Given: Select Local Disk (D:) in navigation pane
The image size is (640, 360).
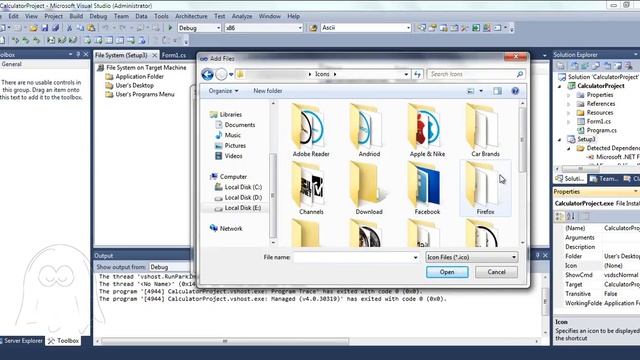Looking at the screenshot, I should click(243, 198).
